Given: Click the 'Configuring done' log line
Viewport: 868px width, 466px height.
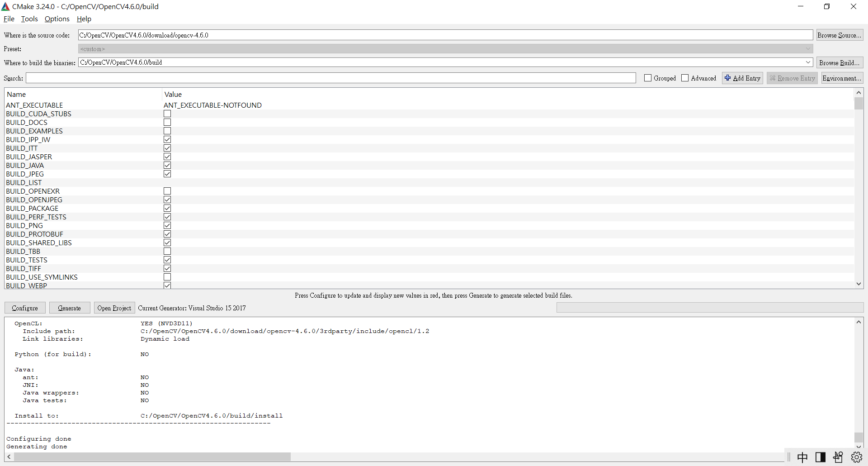Looking at the screenshot, I should pyautogui.click(x=38, y=439).
